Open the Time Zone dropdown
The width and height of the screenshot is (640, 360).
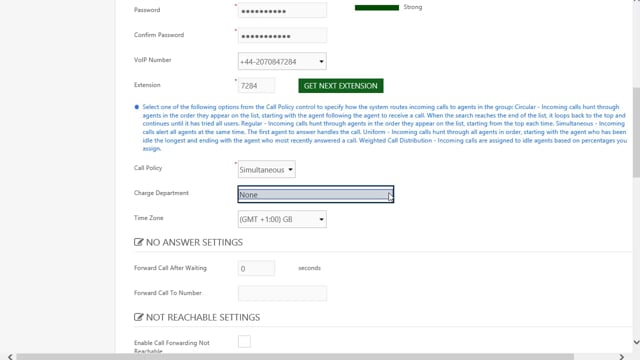tap(282, 219)
